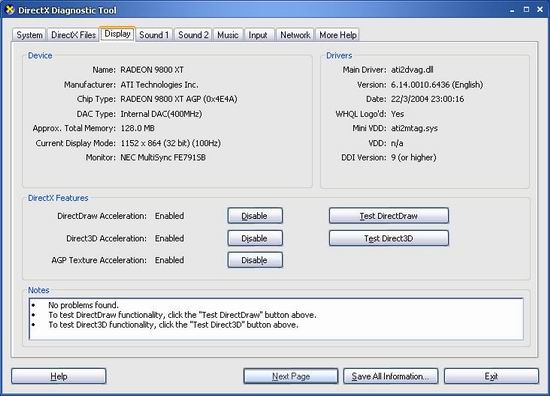Screen dimensions: 550x396
Task: Click the 'DirectX Features' group heading
Action: click(58, 198)
